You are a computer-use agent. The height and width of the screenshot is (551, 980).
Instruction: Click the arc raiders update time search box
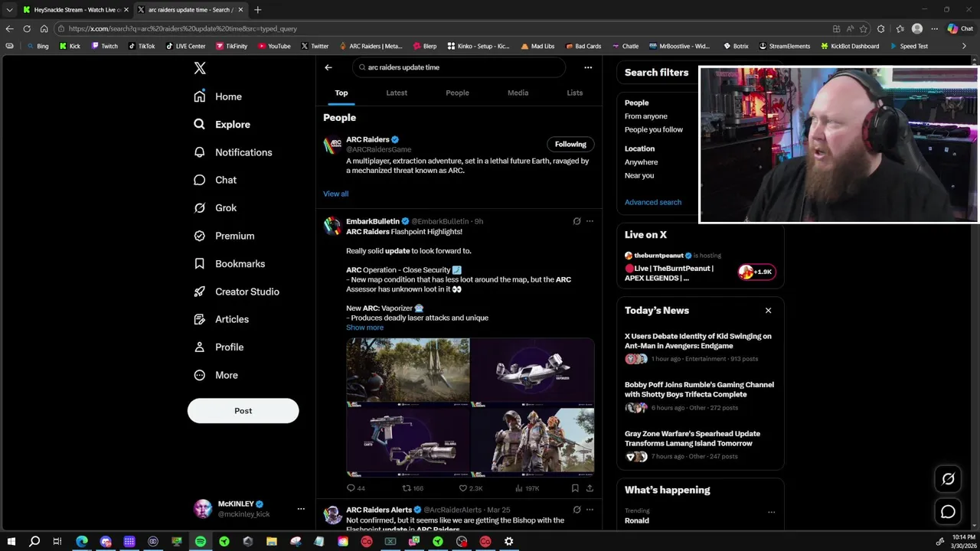459,67
